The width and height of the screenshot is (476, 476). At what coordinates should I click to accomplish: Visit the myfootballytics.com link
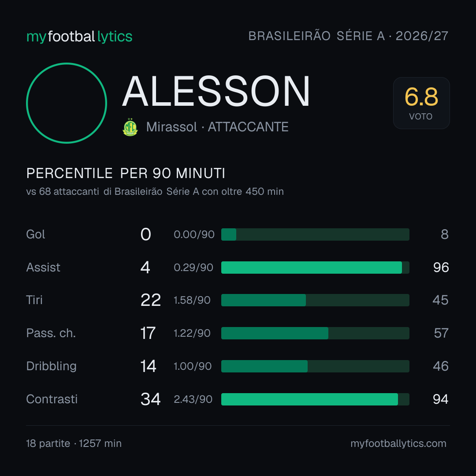(x=398, y=443)
